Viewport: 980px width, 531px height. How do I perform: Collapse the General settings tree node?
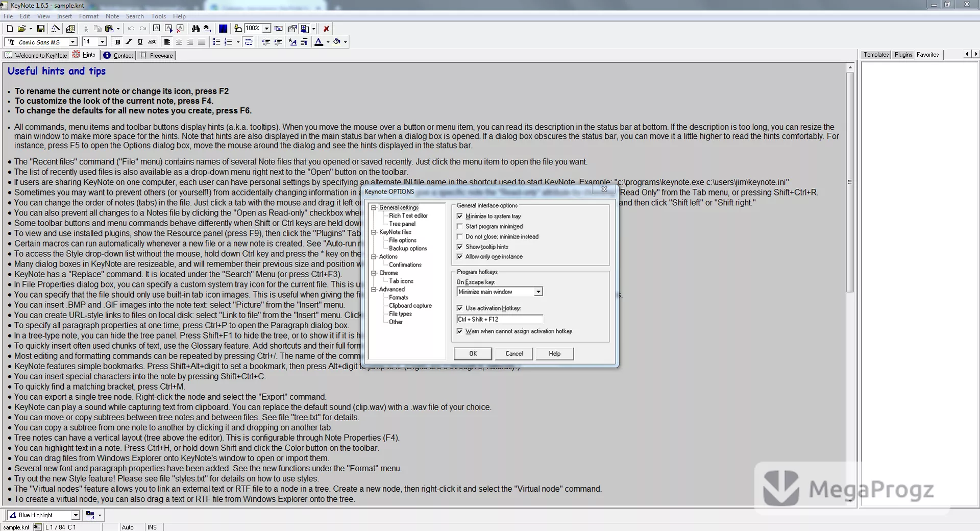[x=374, y=207]
